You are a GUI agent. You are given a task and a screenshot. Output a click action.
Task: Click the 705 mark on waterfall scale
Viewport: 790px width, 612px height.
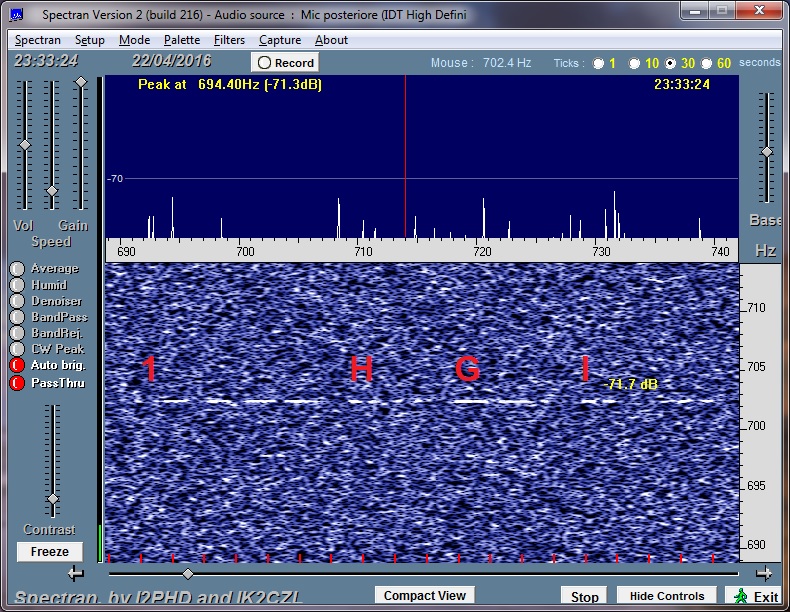tap(756, 366)
